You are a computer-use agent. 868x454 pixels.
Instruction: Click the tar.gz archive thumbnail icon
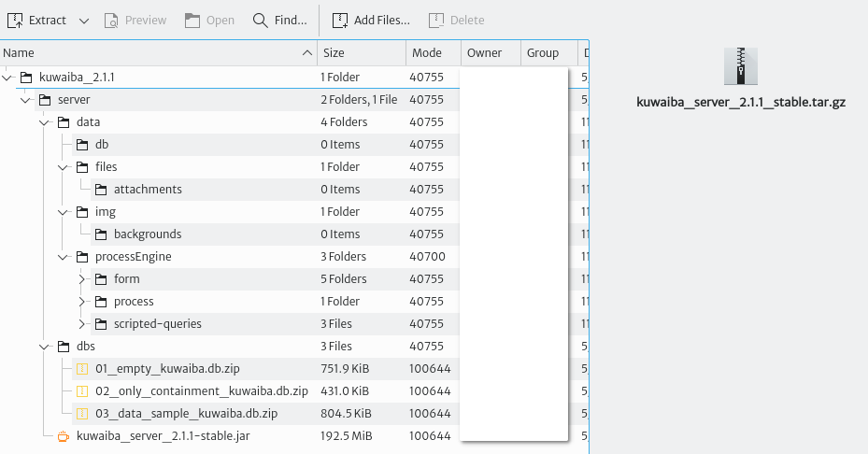point(741,66)
